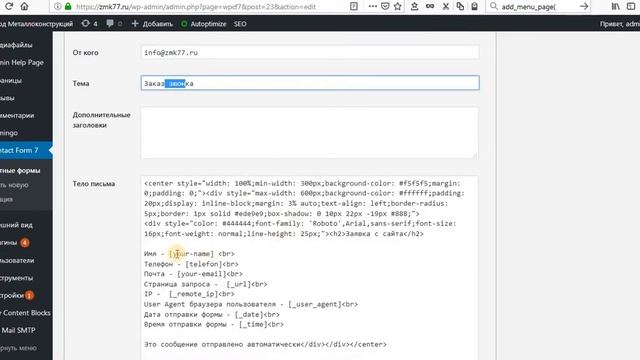
Task: Open the Привет admin account menu
Action: click(x=620, y=24)
